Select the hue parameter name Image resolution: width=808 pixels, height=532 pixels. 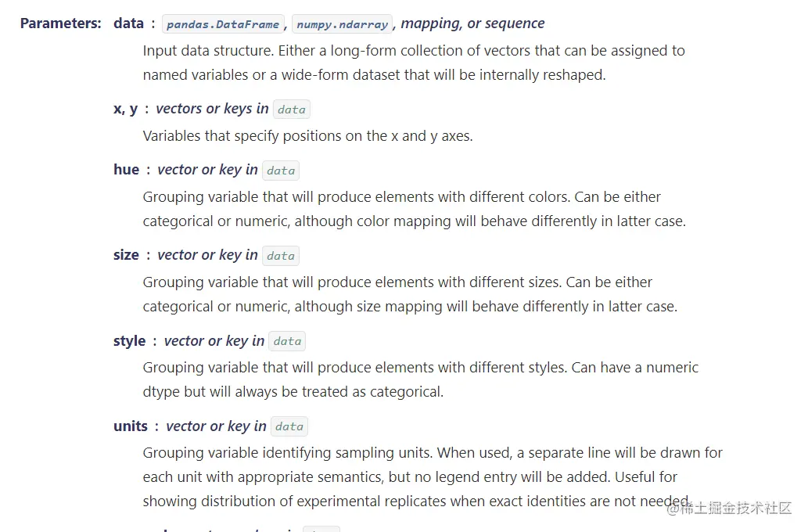tap(126, 170)
